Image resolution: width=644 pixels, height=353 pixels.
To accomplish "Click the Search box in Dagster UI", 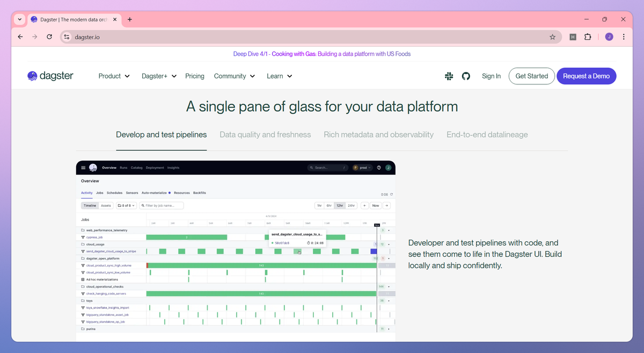I will (328, 168).
